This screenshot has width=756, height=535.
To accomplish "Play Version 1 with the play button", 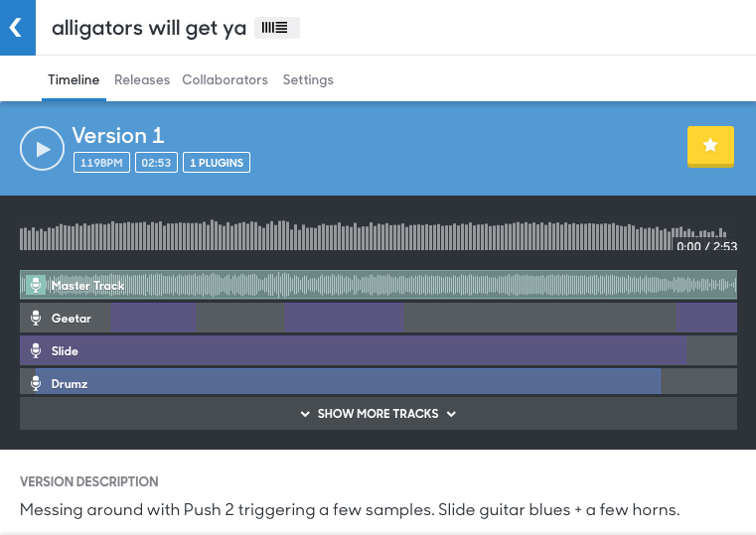I will [42, 148].
